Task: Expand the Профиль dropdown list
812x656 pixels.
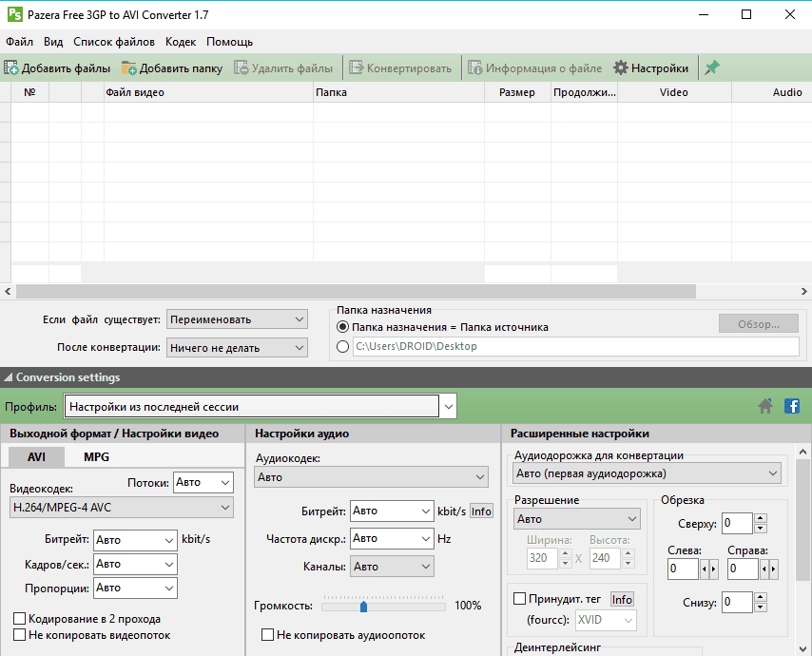Action: [449, 407]
